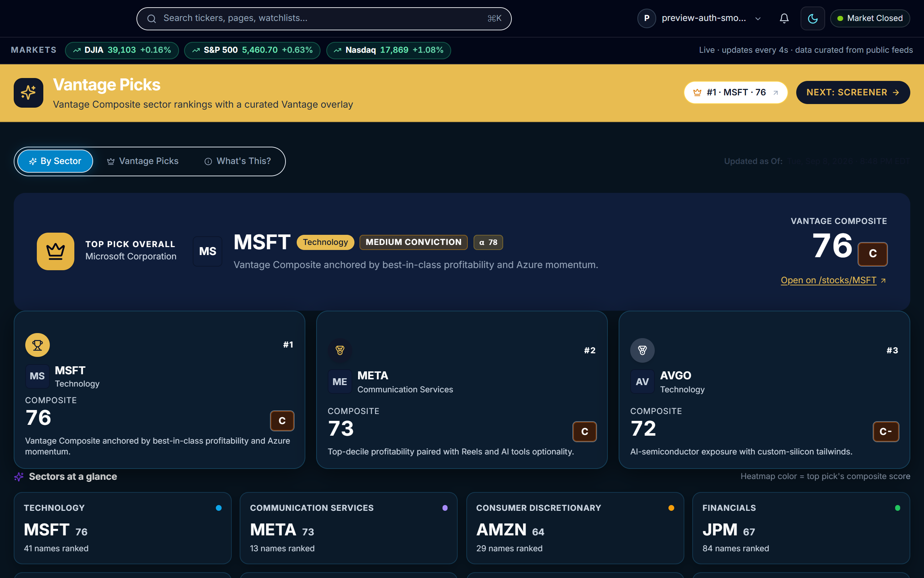
Task: Focus the ticker search input field
Action: click(x=324, y=18)
